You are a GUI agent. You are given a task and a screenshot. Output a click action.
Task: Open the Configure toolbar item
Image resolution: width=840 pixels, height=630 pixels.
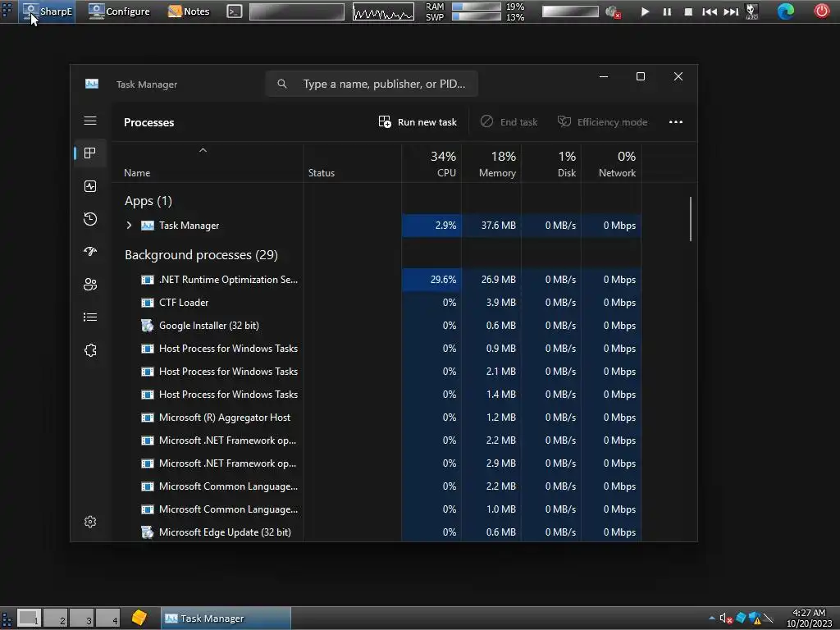(x=119, y=11)
